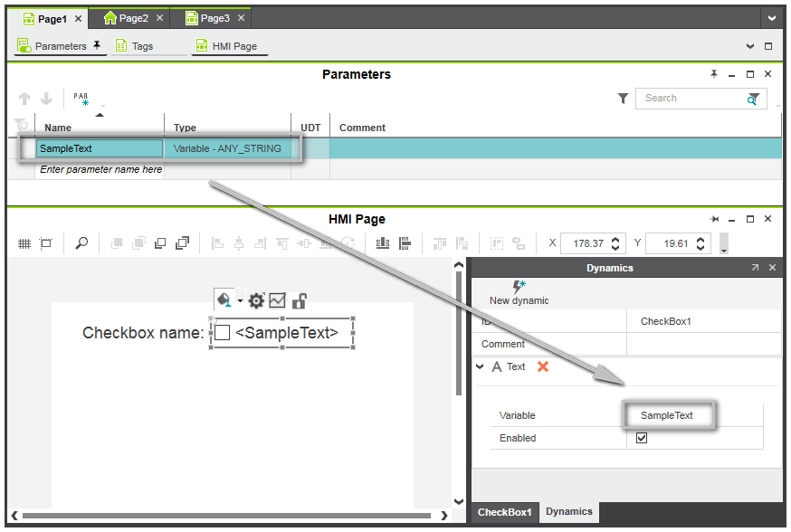
Task: Open settings gear above the checkbox
Action: point(256,300)
